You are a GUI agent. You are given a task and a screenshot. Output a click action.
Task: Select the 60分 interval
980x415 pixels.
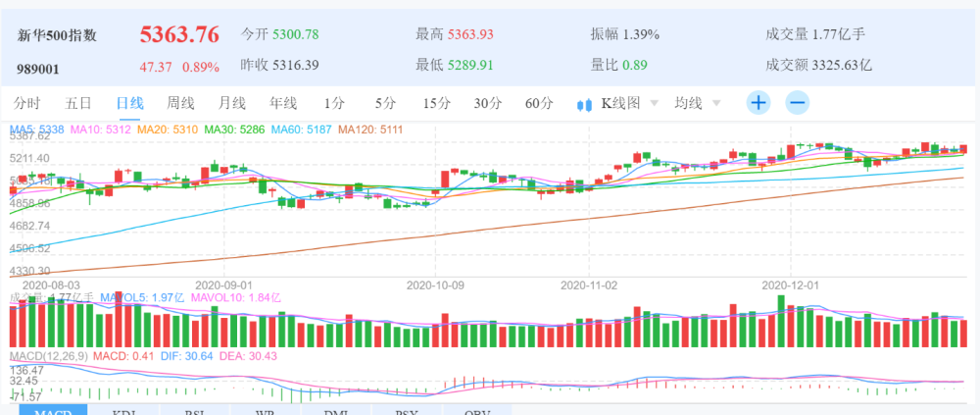[538, 103]
